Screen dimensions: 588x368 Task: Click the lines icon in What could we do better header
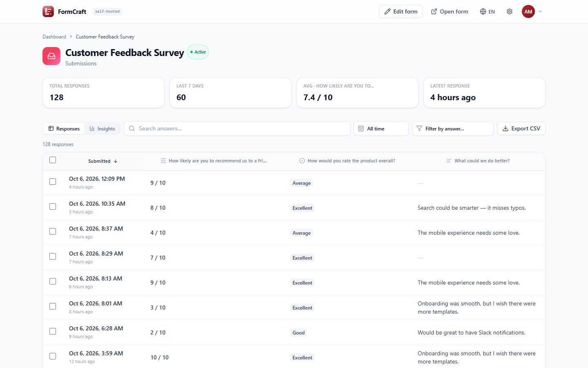[449, 161]
